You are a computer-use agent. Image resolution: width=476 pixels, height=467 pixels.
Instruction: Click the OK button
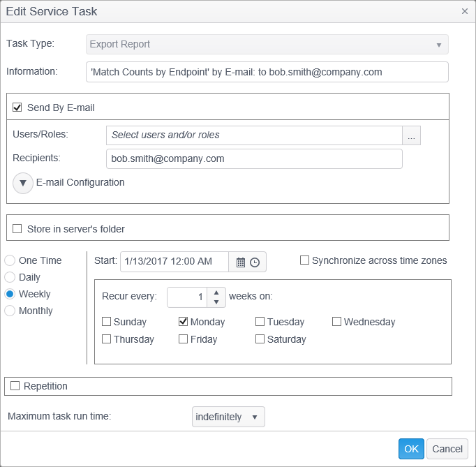411,449
